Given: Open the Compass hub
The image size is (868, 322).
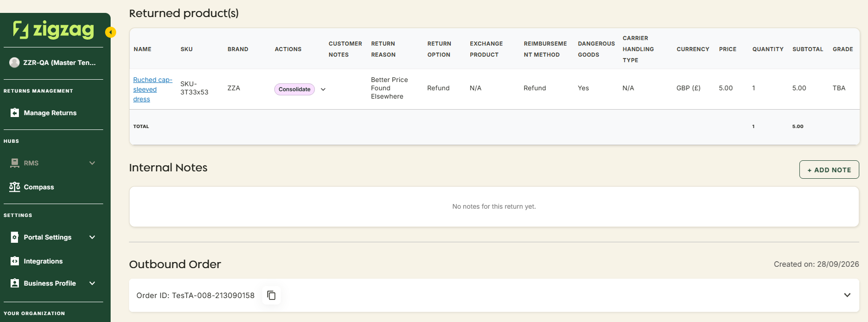Looking at the screenshot, I should click(x=39, y=187).
